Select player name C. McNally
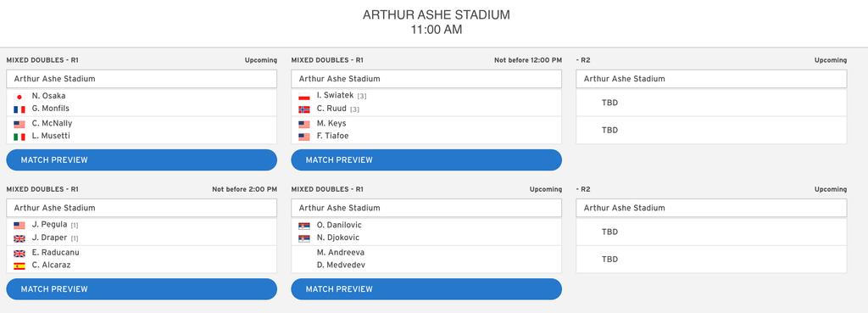 [x=52, y=123]
